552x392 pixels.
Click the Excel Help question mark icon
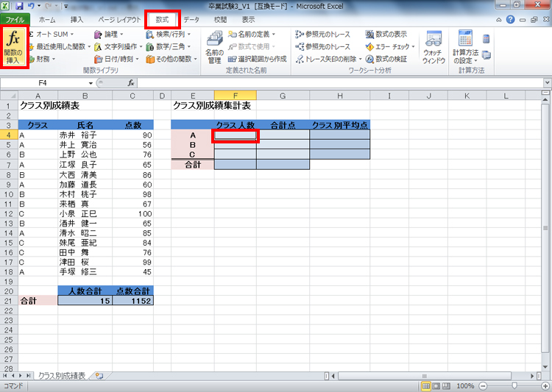pyautogui.click(x=510, y=20)
